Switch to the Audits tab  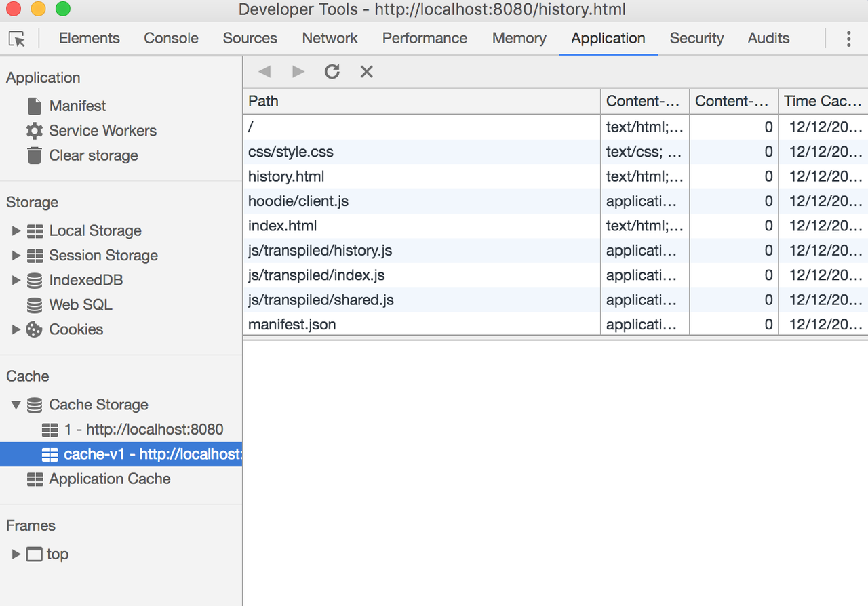click(x=768, y=39)
